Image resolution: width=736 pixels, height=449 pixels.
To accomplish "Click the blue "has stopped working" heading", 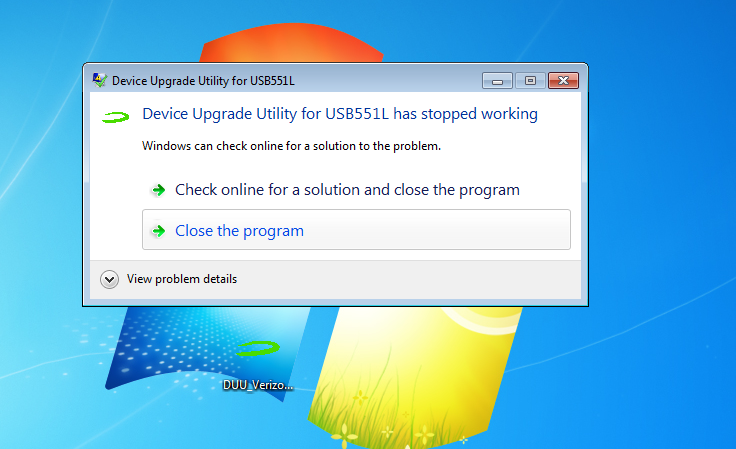I will 340,114.
